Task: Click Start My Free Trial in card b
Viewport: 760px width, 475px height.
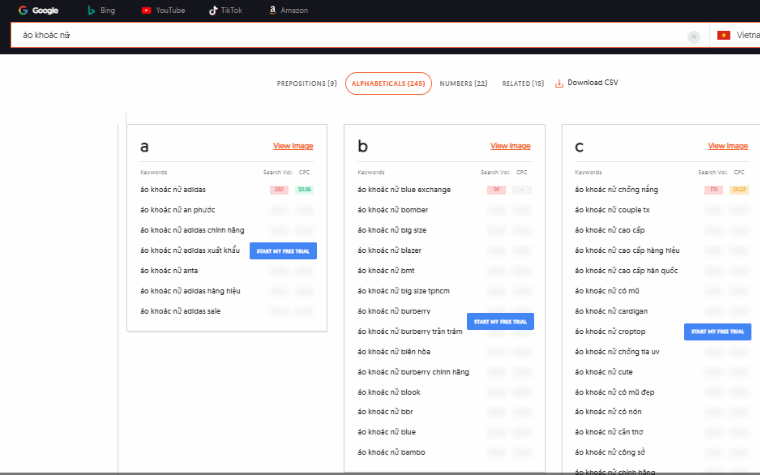Action: (x=500, y=321)
